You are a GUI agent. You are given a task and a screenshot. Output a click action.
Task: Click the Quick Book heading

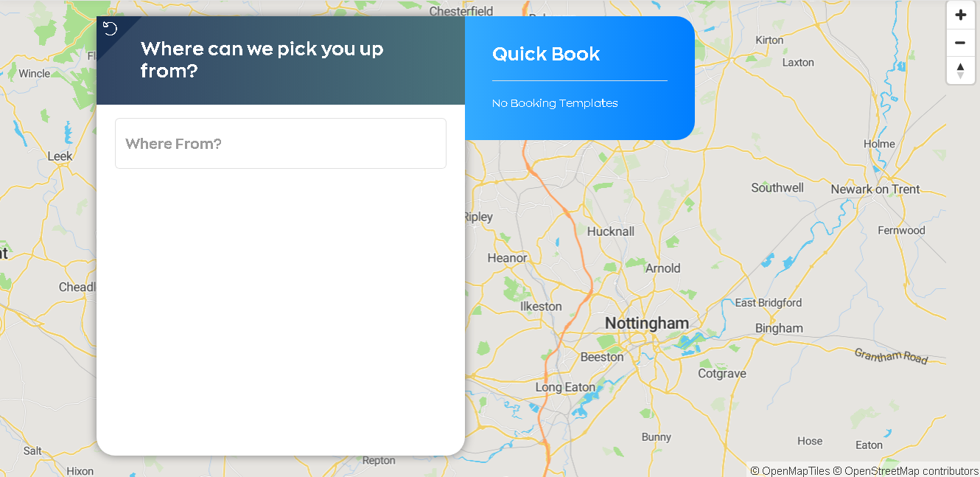click(546, 54)
